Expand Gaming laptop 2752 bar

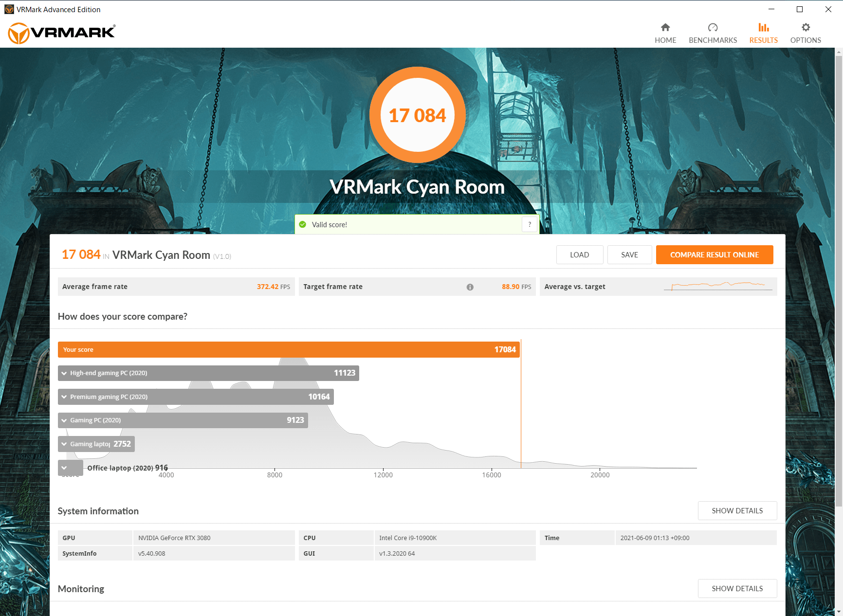pyautogui.click(x=96, y=444)
